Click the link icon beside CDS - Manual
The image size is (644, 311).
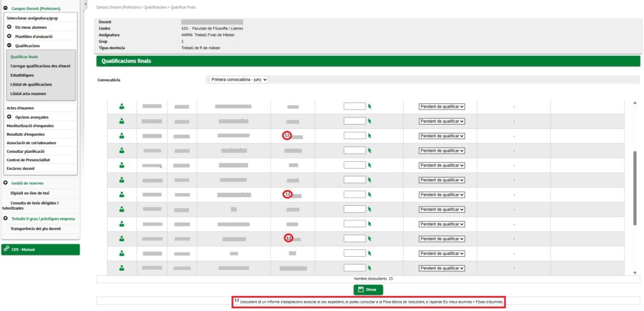pyautogui.click(x=6, y=249)
